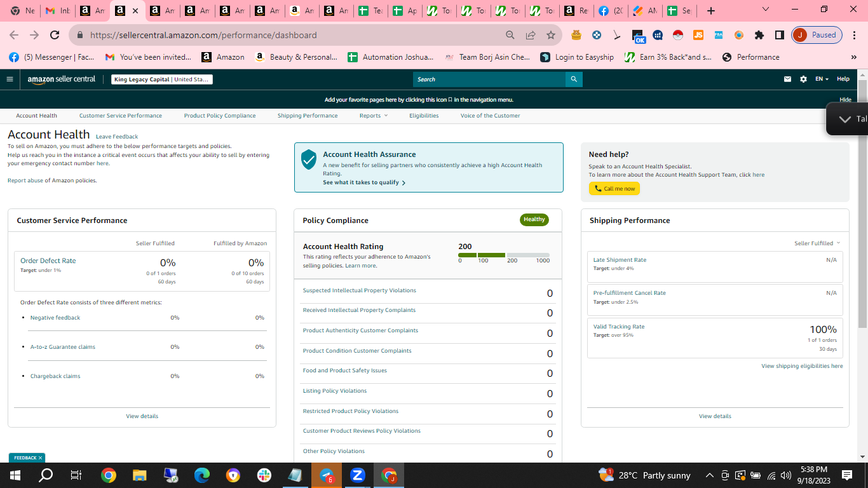Click the bear honey pot extension icon
The height and width of the screenshot is (488, 868).
pyautogui.click(x=576, y=35)
